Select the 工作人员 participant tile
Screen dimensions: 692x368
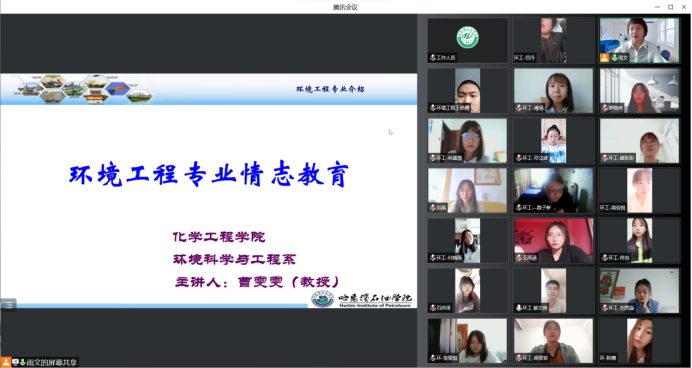pos(467,40)
